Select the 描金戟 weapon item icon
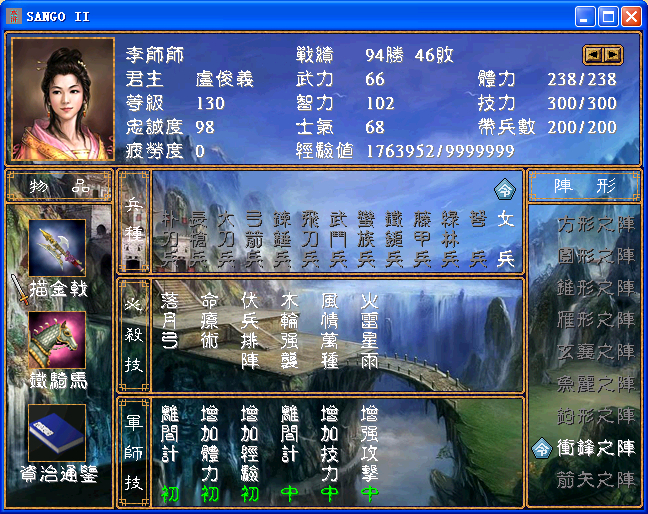The height and width of the screenshot is (514, 648). (57, 248)
